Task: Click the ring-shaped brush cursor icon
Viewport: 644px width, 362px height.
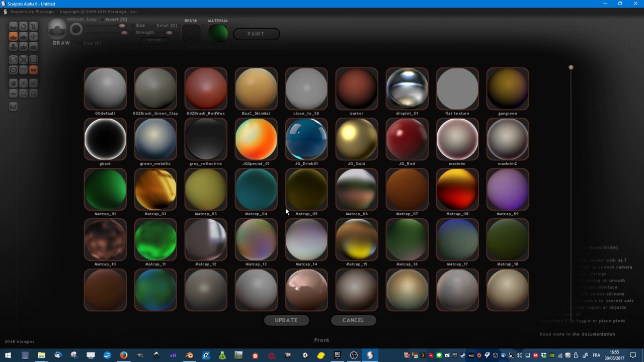Action: [76, 29]
